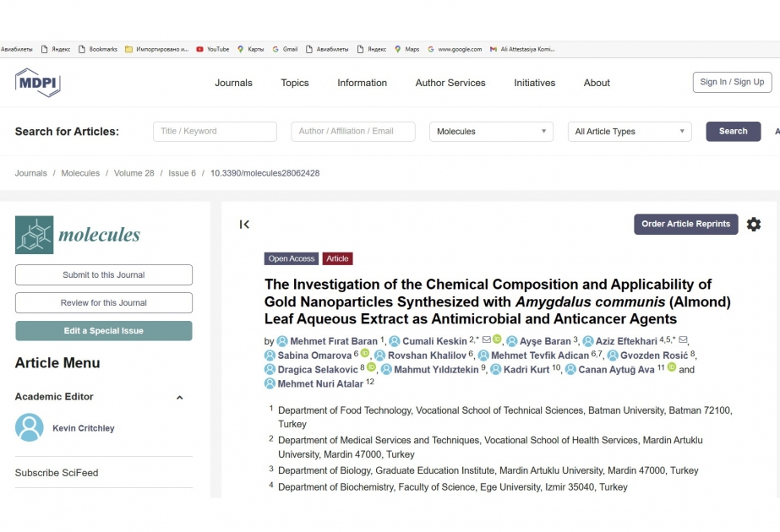Viewport: 780px width, 532px height.
Task: Open Sabina Omarova's ORCID icon
Action: tap(364, 353)
